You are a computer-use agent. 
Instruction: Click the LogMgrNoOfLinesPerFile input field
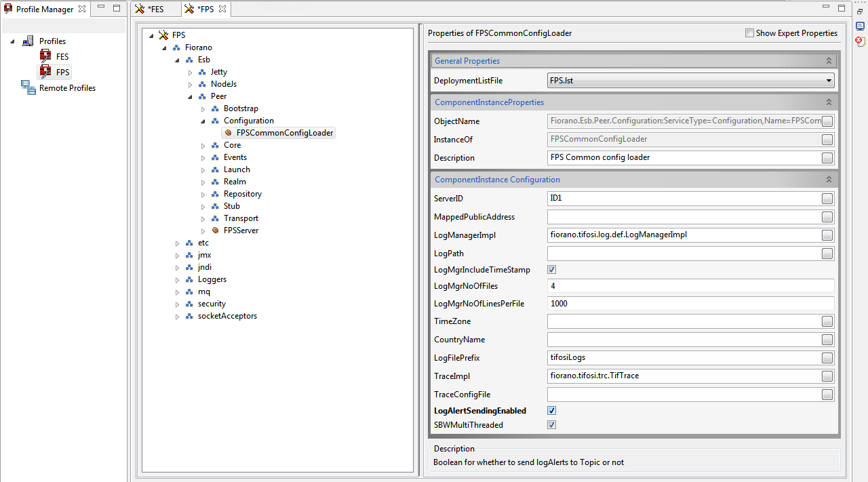690,304
